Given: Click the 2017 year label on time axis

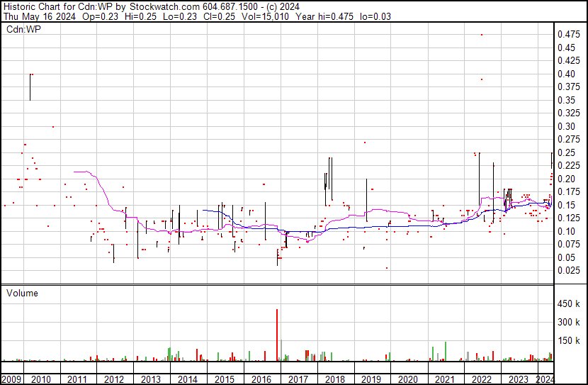Looking at the screenshot, I should (x=298, y=379).
